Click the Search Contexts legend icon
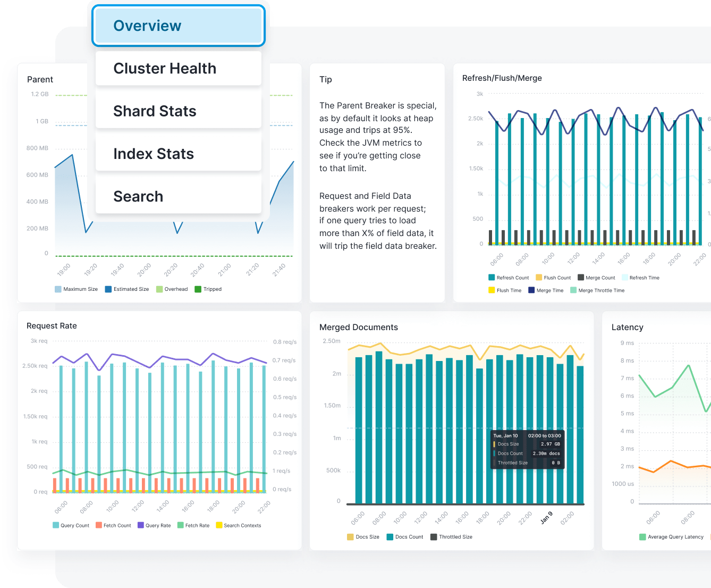 [x=219, y=525]
